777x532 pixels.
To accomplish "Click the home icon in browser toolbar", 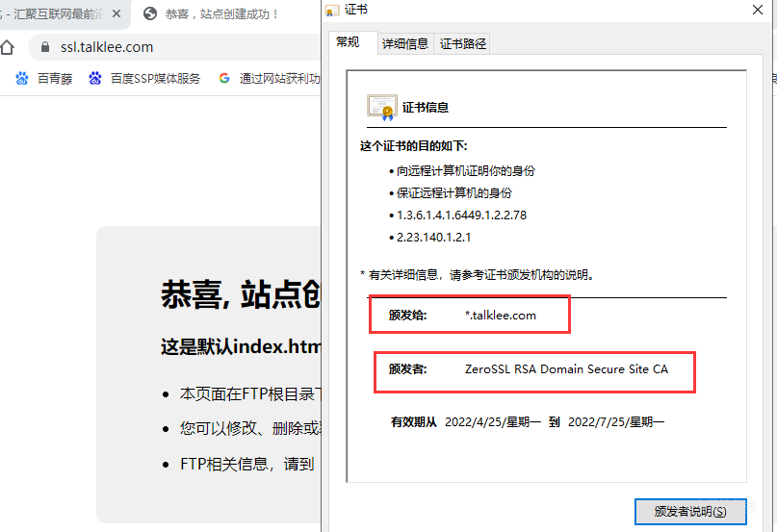I will pyautogui.click(x=8, y=47).
